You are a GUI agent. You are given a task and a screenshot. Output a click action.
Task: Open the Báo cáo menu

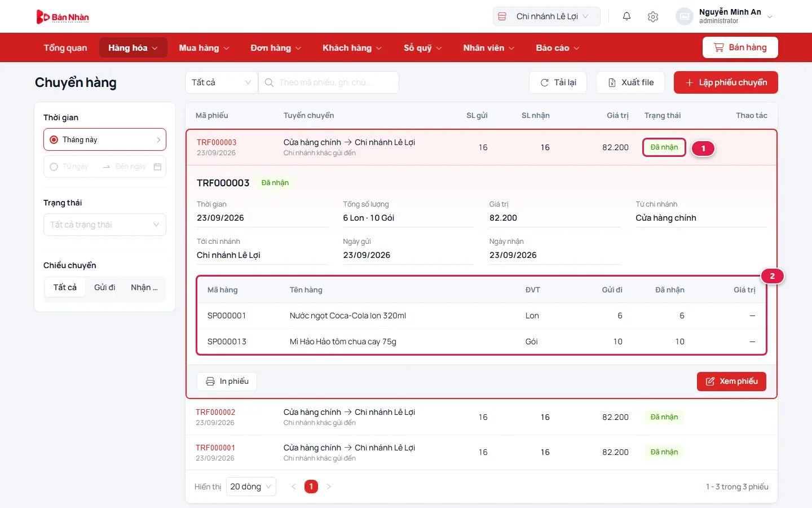(x=558, y=48)
